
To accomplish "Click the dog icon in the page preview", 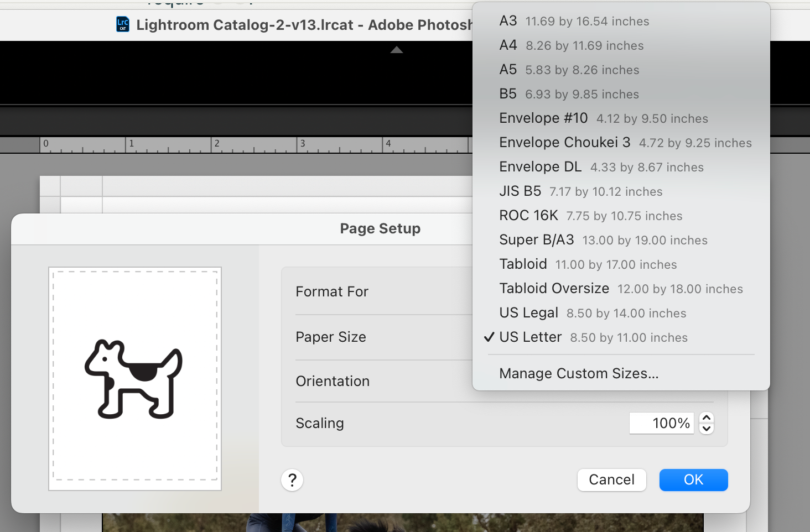I will 133,379.
